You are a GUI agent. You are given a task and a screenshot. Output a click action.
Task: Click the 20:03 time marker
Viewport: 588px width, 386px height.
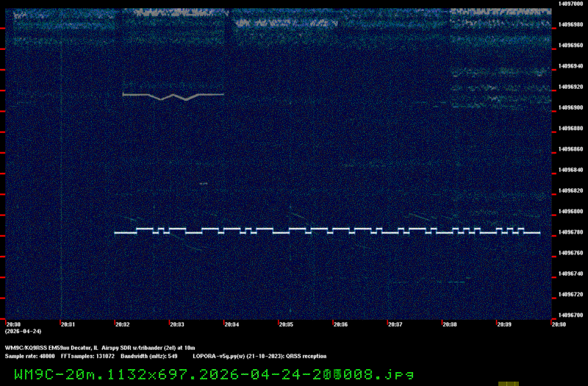(177, 324)
